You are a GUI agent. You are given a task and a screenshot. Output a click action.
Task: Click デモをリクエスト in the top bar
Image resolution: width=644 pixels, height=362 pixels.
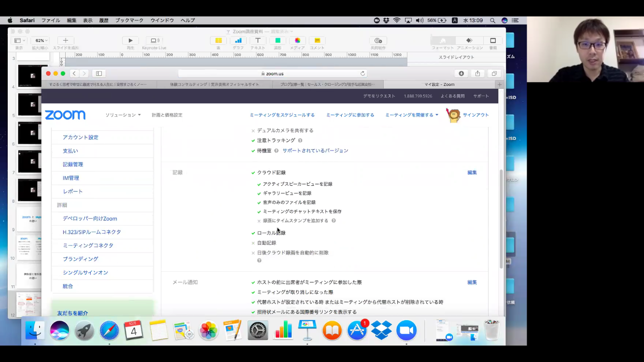point(379,96)
